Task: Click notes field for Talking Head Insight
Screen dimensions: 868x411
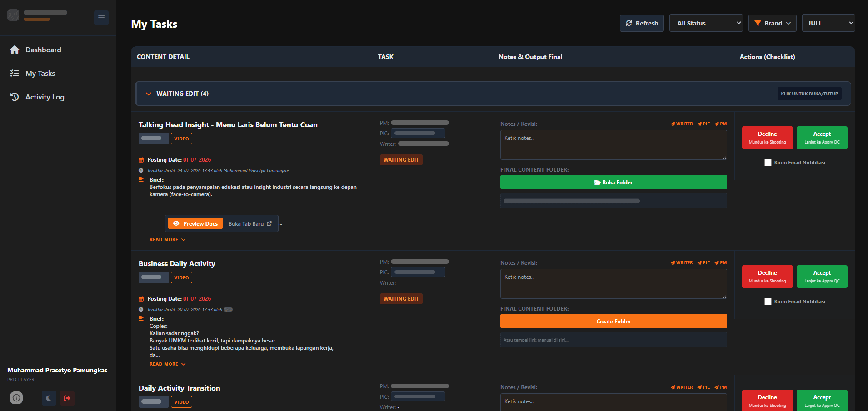Action: click(x=614, y=145)
